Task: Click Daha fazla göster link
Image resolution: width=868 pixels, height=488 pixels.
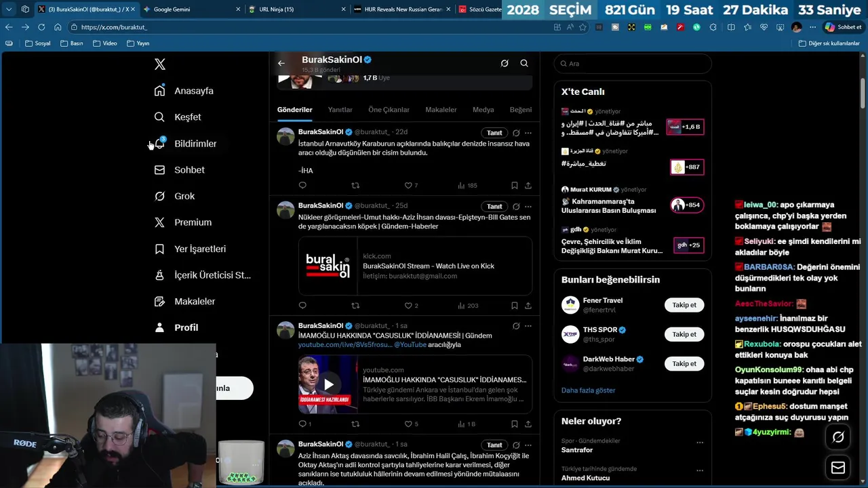Action: coord(588,390)
